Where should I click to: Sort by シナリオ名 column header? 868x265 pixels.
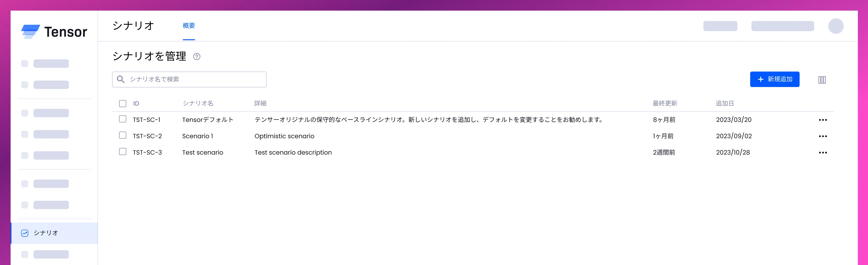pos(198,103)
